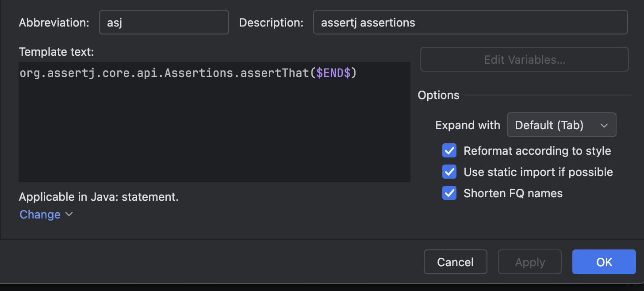Toggle the Shorten FQ names checkbox

(449, 193)
